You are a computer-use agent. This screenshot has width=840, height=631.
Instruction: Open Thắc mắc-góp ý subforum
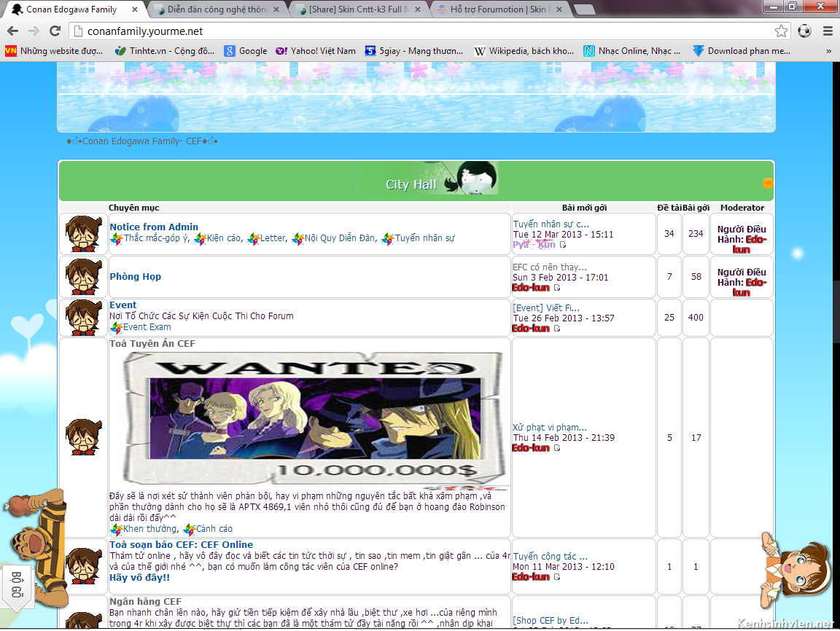point(157,238)
